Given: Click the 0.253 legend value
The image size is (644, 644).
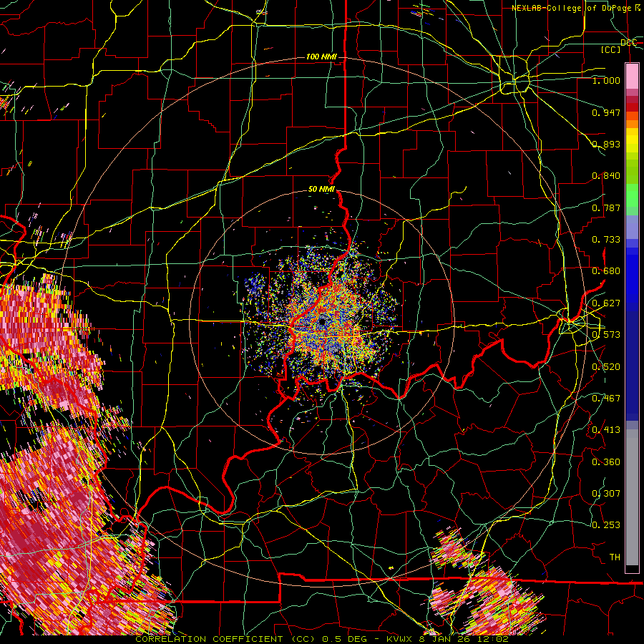Looking at the screenshot, I should click(606, 525).
